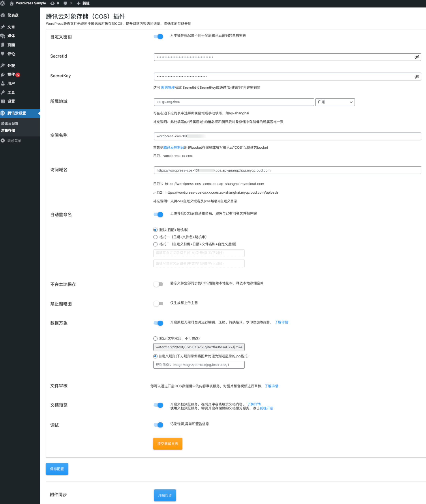Viewport: 426px width, 504px height.
Task: Select 默认(日期+随机串) rename option
Action: pos(155,230)
